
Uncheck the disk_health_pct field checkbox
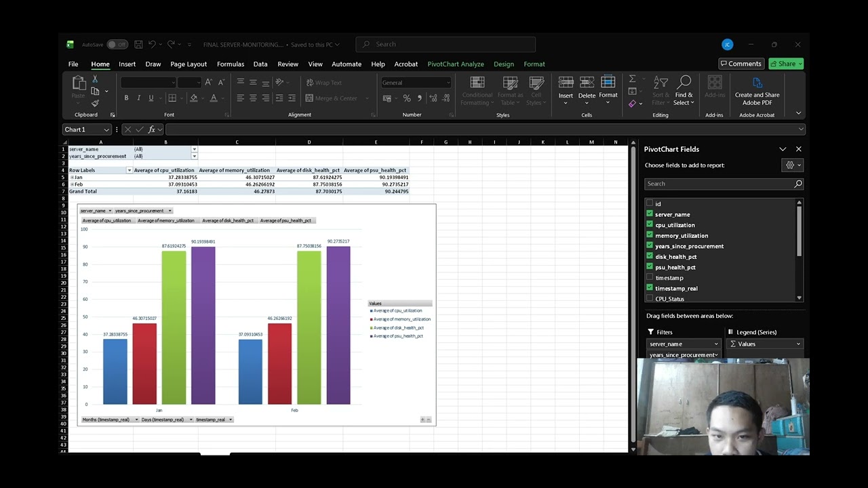pyautogui.click(x=650, y=256)
